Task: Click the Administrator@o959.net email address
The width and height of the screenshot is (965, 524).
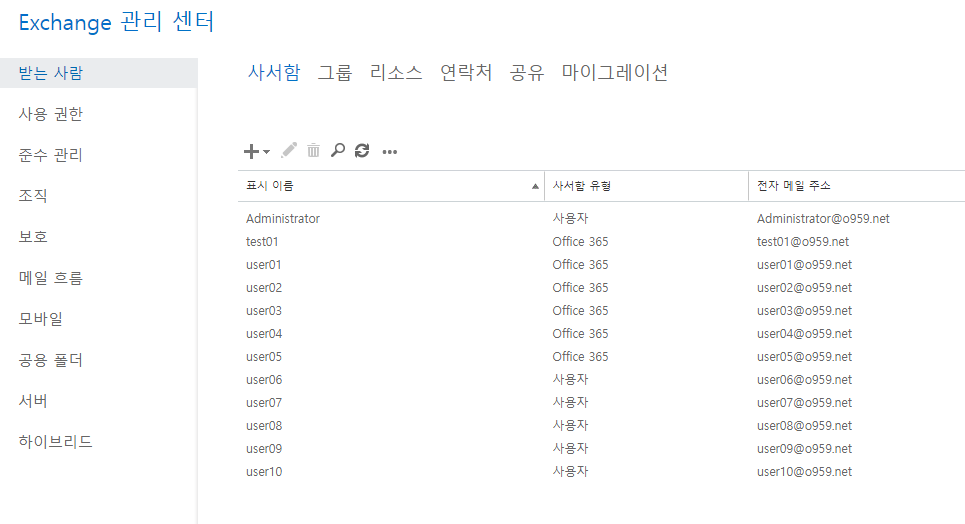Action: point(823,219)
